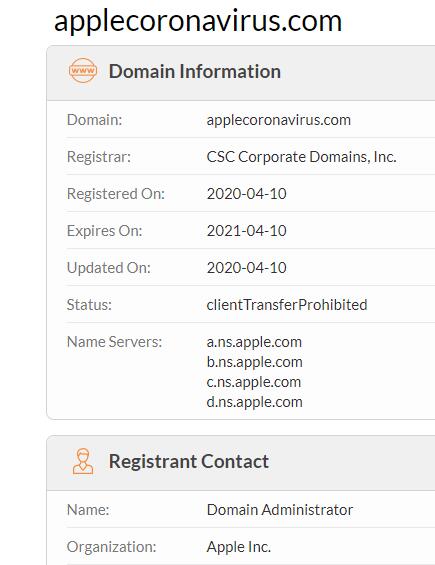Click the Domain Administrator name value
The image size is (435, 565).
pyautogui.click(x=280, y=510)
